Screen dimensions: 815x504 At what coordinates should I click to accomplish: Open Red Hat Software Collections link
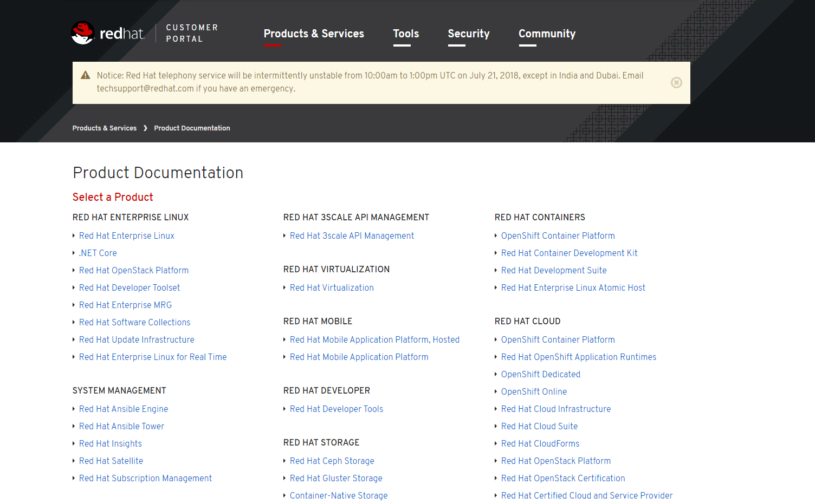[x=135, y=323]
